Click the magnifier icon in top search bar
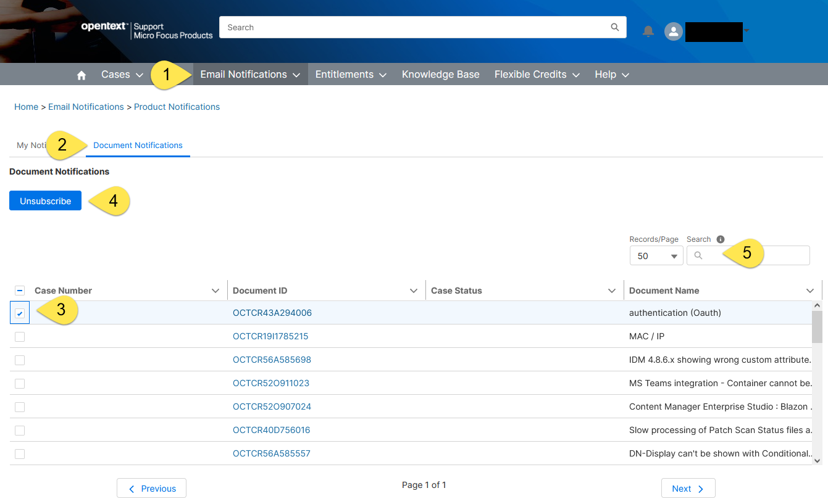This screenshot has height=504, width=828. [615, 27]
